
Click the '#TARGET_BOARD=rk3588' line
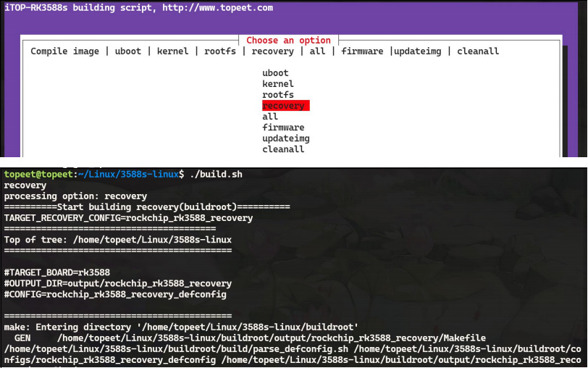(x=57, y=272)
